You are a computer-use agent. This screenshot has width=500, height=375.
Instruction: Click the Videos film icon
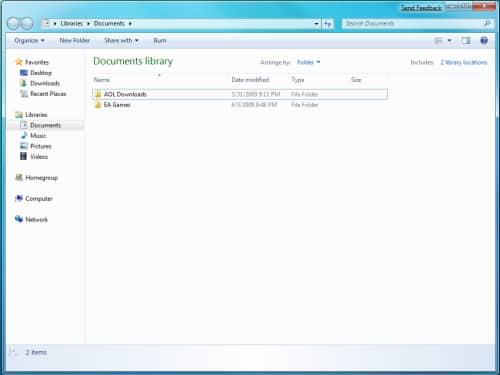[x=23, y=156]
